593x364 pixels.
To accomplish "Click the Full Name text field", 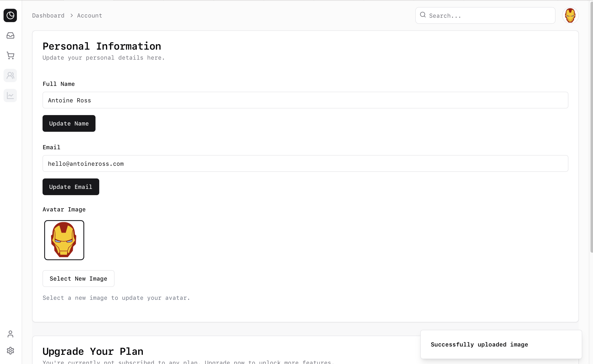I will click(305, 100).
